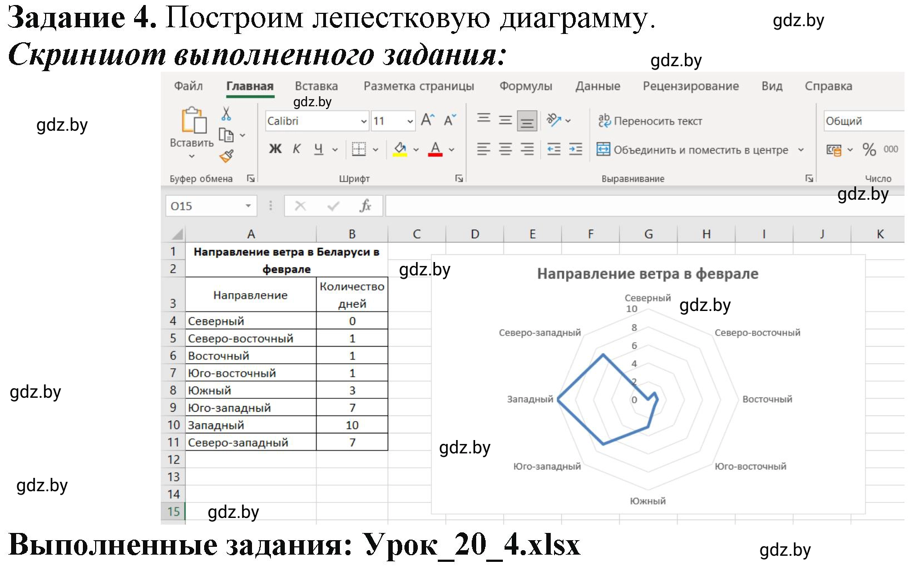Click Wrap Text (Переносить текст)
The height and width of the screenshot is (578, 924).
pyautogui.click(x=650, y=121)
